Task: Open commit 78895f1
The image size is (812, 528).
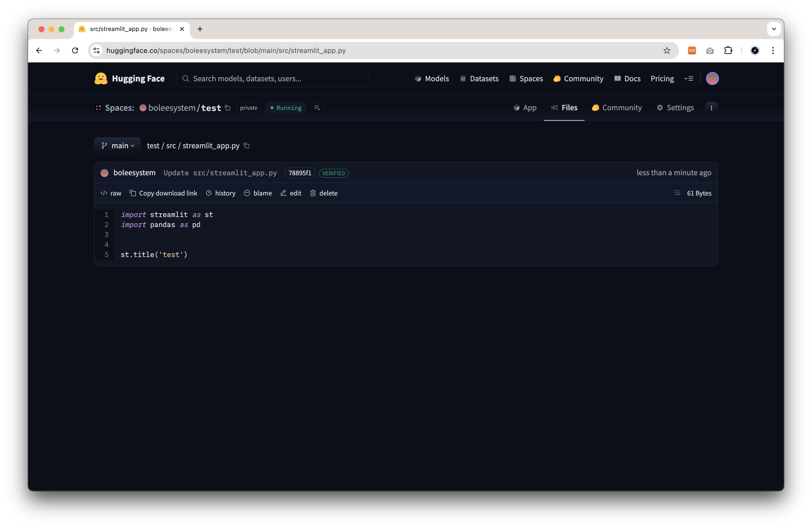Action: click(299, 173)
